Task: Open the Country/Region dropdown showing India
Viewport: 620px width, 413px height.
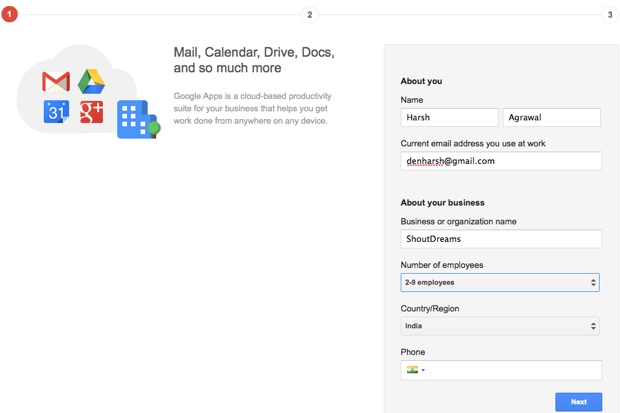Action: click(500, 326)
